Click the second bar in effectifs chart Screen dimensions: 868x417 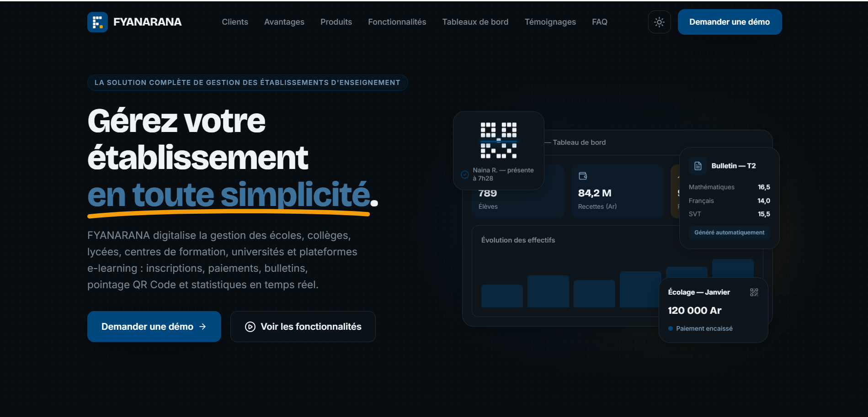548,291
